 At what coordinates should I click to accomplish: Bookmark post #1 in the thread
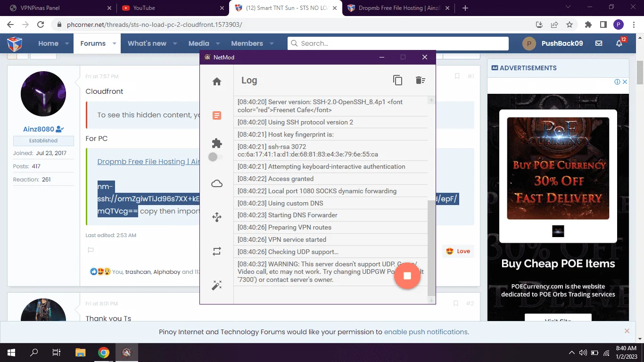tap(457, 76)
